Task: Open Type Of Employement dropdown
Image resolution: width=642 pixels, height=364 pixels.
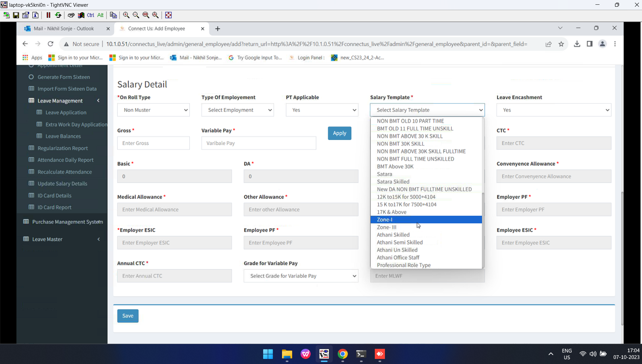Action: tap(238, 110)
